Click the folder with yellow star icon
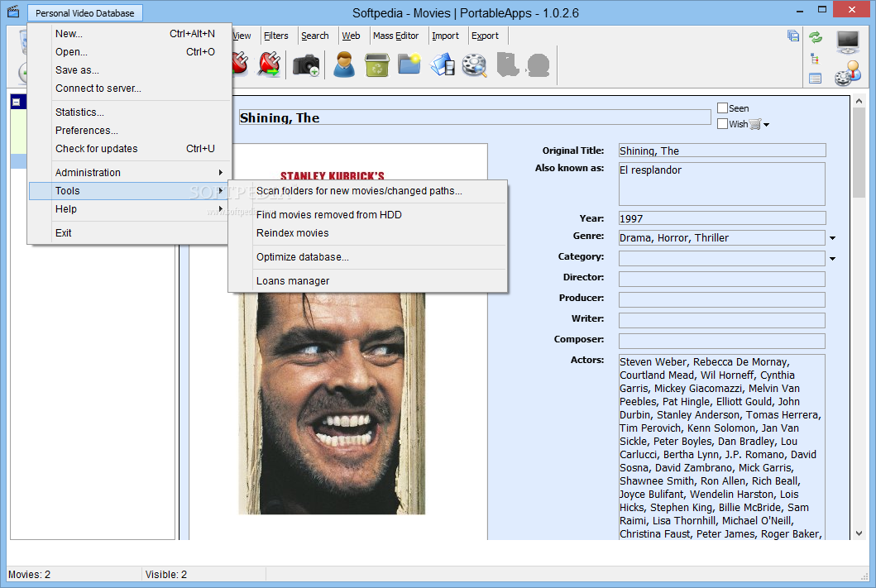The width and height of the screenshot is (876, 588). pyautogui.click(x=409, y=64)
